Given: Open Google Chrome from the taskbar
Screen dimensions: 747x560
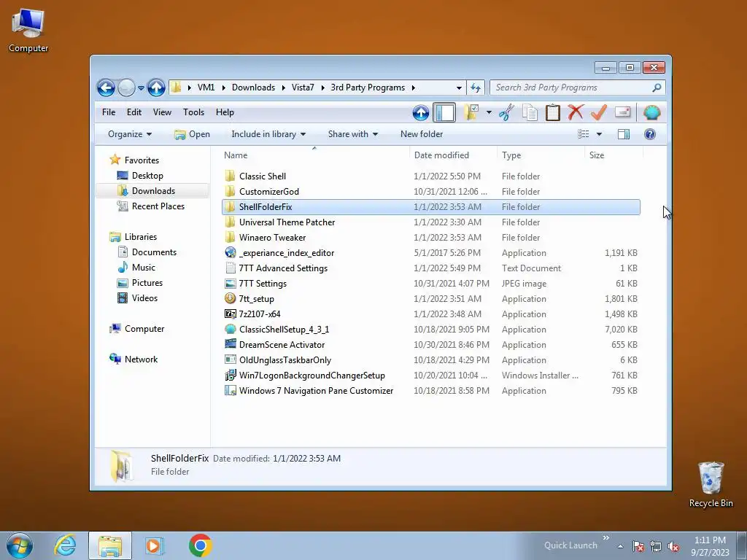Looking at the screenshot, I should point(200,545).
